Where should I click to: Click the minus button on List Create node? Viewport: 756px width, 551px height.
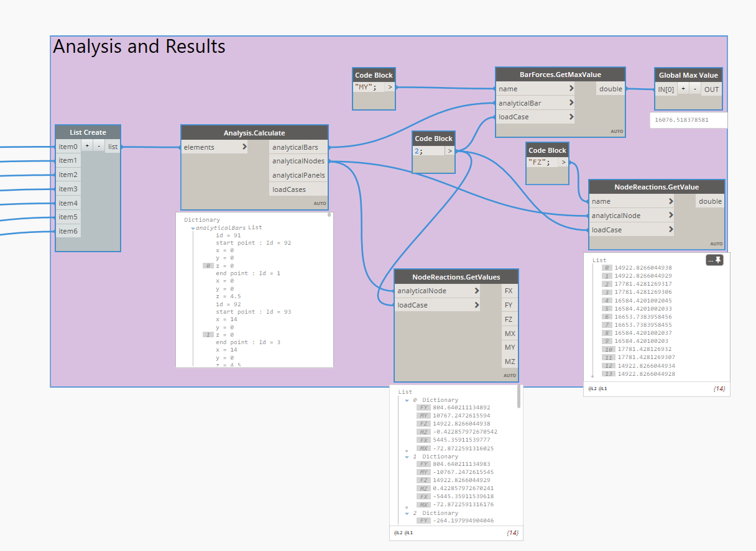[98, 146]
